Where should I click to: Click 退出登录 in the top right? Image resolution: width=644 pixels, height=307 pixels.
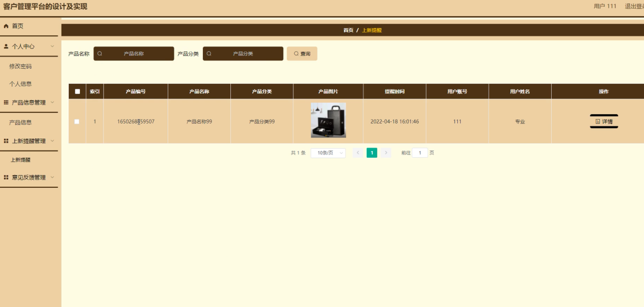(x=634, y=6)
